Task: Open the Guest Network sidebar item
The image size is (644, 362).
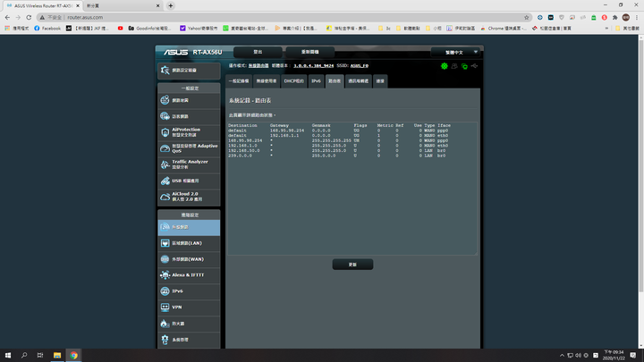Action: point(189,116)
